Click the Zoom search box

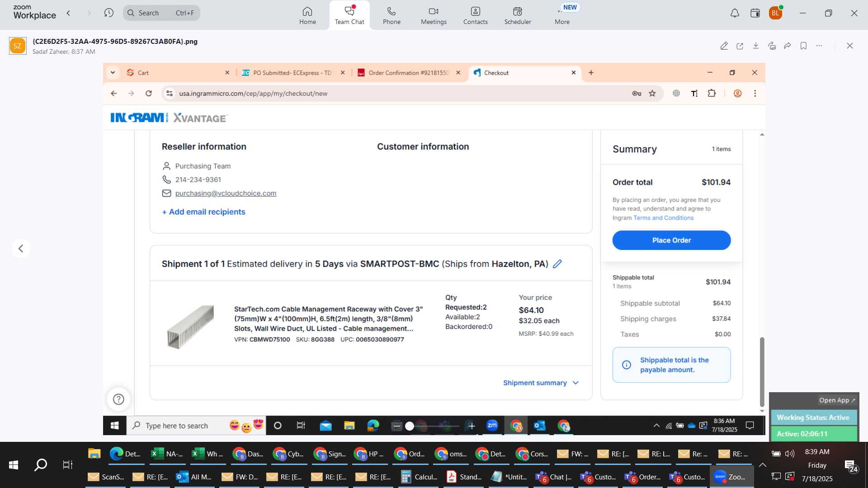(x=161, y=13)
